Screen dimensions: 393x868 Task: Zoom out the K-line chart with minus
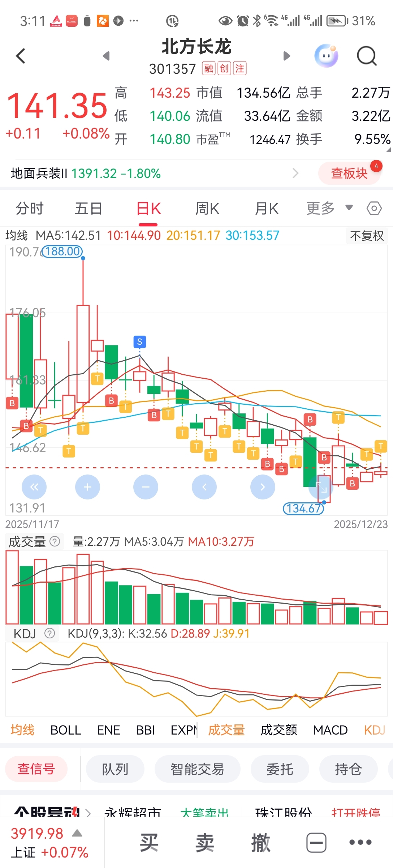click(x=146, y=487)
